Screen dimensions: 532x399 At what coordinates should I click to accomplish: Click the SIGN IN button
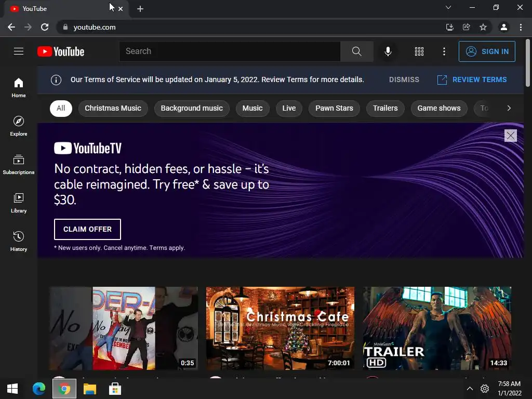(487, 51)
